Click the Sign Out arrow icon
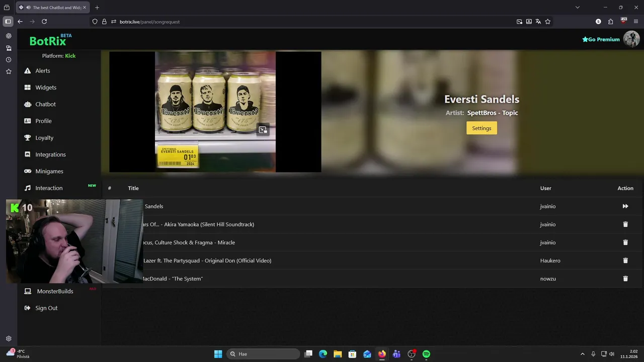644x362 pixels. point(27,308)
